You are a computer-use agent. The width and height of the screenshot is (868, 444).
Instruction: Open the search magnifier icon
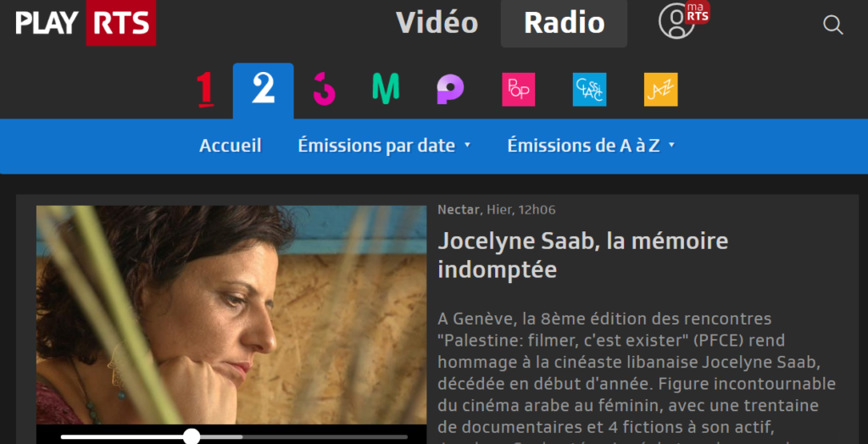[832, 25]
